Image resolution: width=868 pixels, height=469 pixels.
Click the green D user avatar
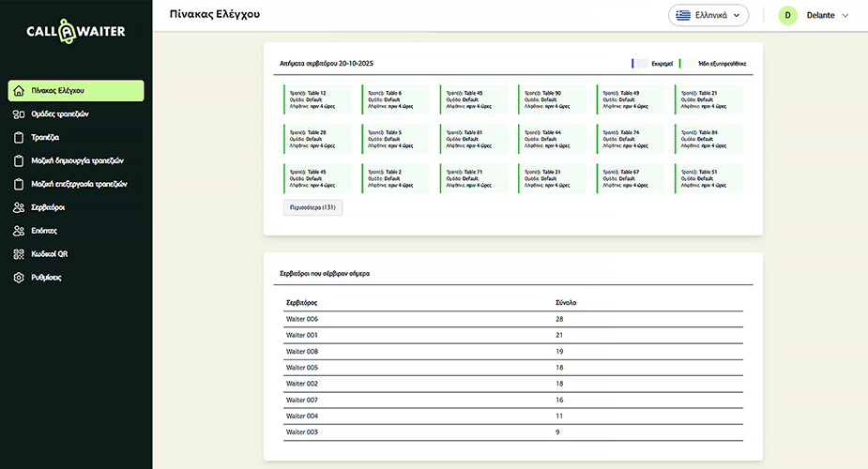788,16
